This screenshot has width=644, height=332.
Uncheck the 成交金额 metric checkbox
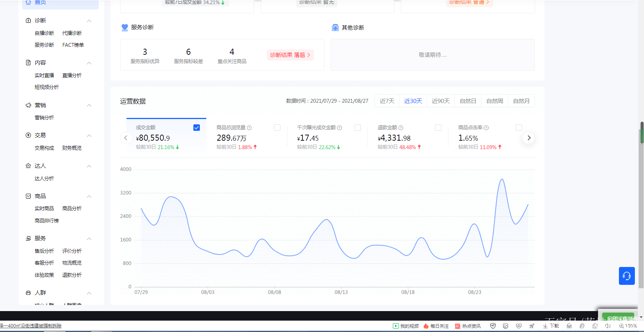[196, 128]
